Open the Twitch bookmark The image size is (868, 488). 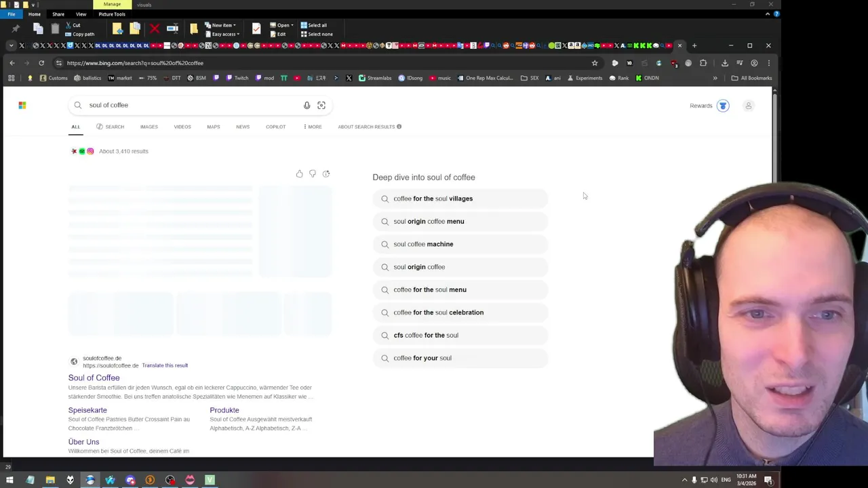tap(237, 78)
